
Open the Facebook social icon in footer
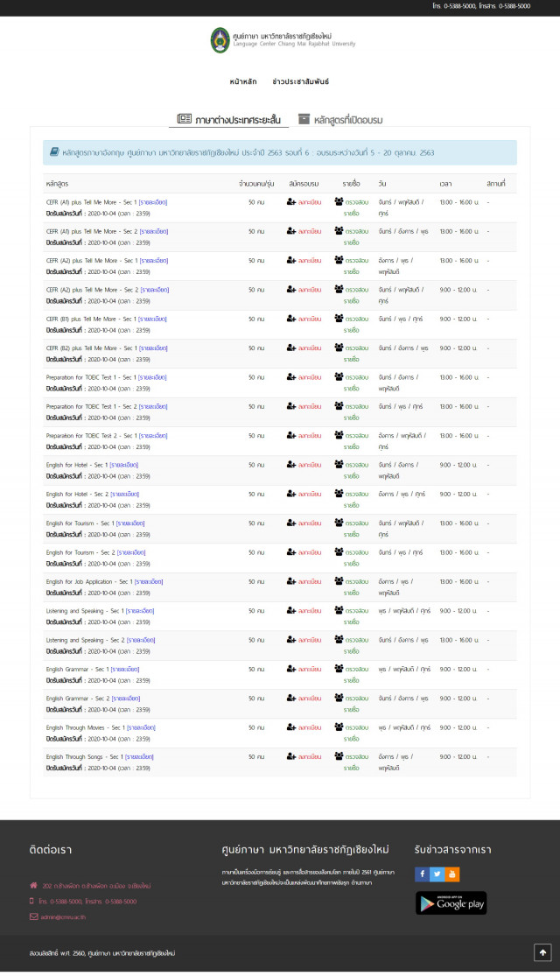click(422, 874)
